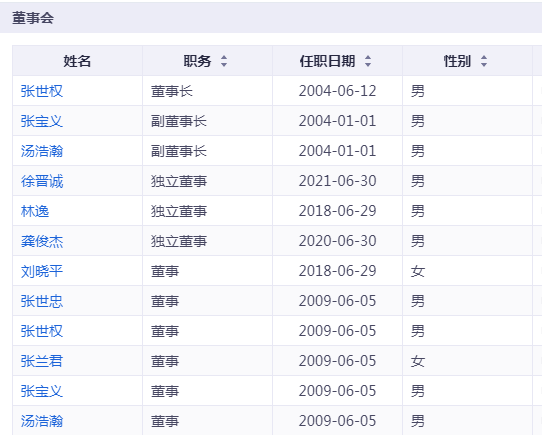Select gender 男 in 徐晋诚's row
The image size is (542, 435).
click(418, 181)
